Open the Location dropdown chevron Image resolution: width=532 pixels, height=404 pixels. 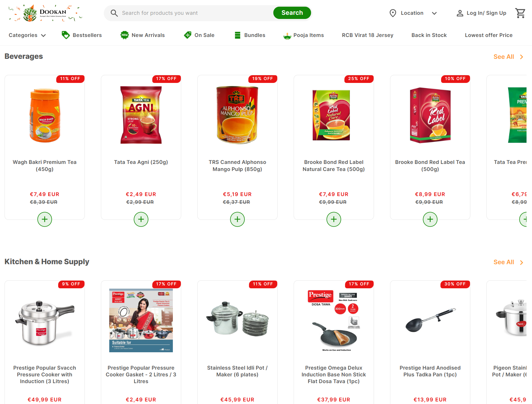[x=434, y=13]
